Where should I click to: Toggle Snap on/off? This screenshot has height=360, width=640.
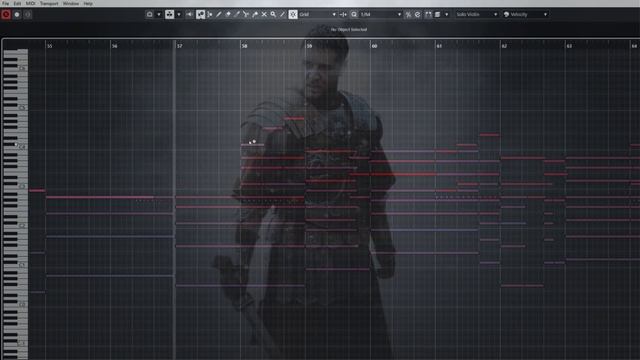pos(293,14)
